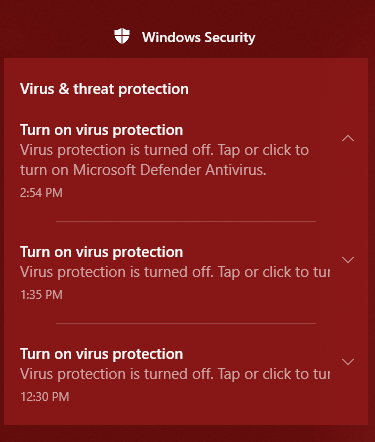Click the truncated message of 1:35 PM notification

[x=175, y=272]
